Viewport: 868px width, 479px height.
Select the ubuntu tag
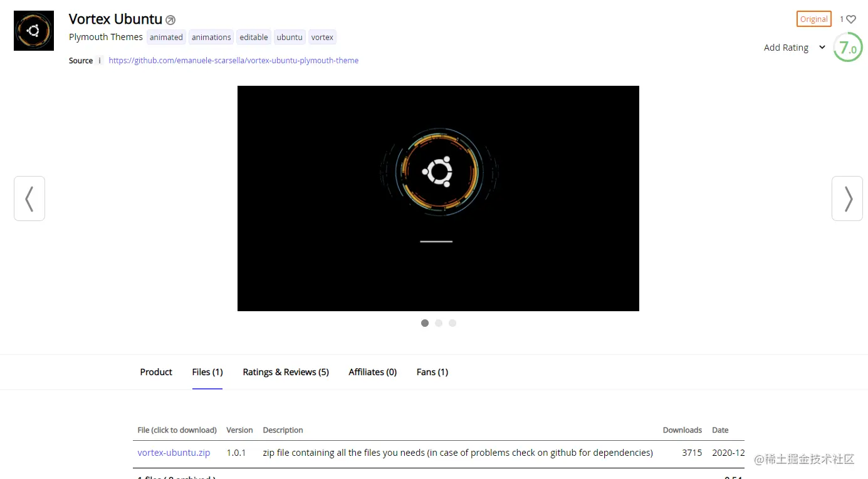pyautogui.click(x=290, y=38)
